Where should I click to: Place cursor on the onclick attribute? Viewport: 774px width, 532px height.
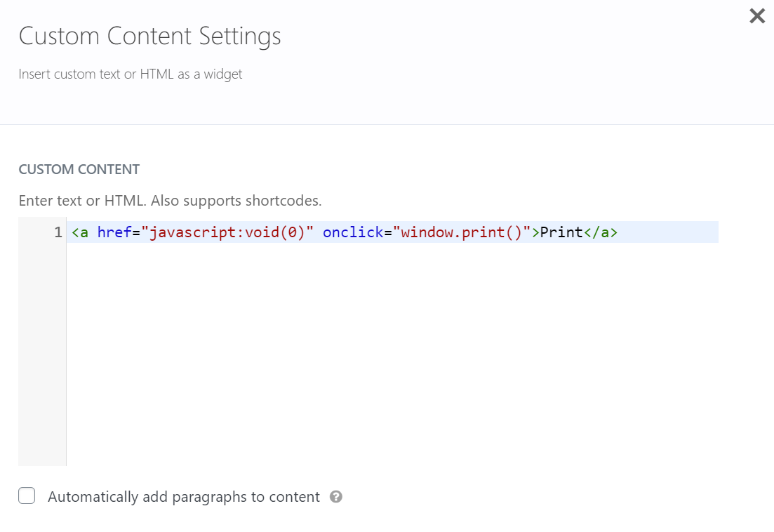tap(353, 232)
